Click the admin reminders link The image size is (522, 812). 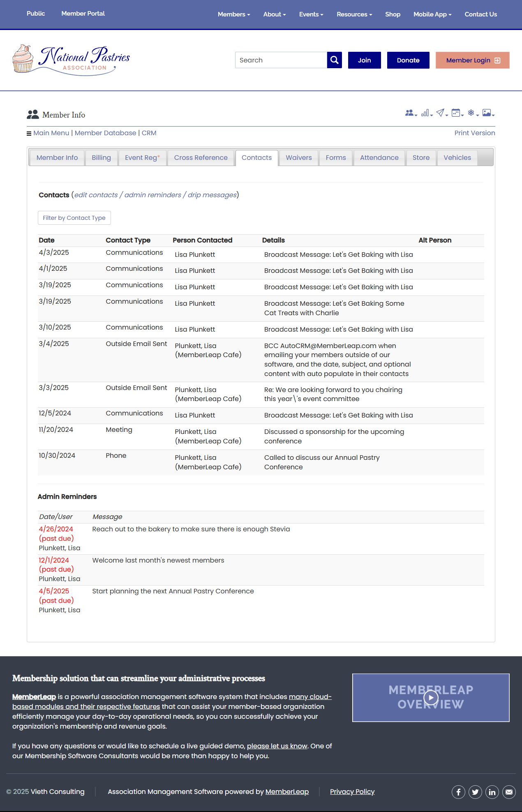click(x=153, y=195)
